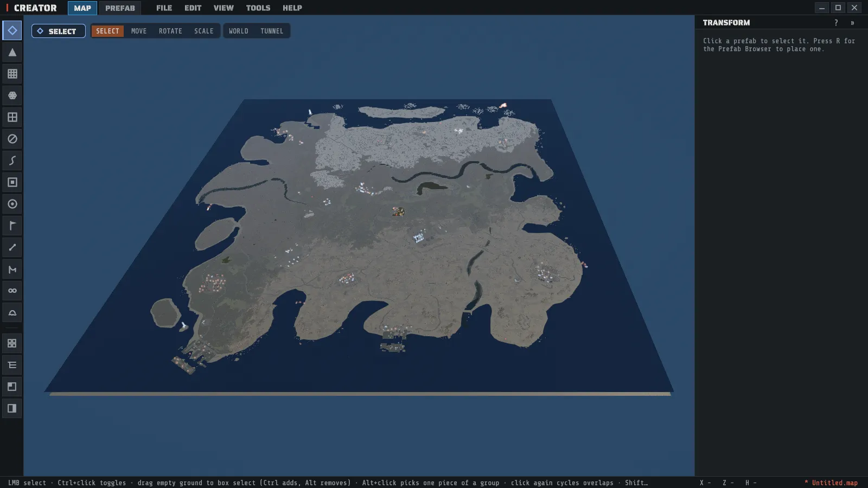Switch to MOVE mode
Image resolution: width=868 pixels, height=488 pixels.
(139, 31)
